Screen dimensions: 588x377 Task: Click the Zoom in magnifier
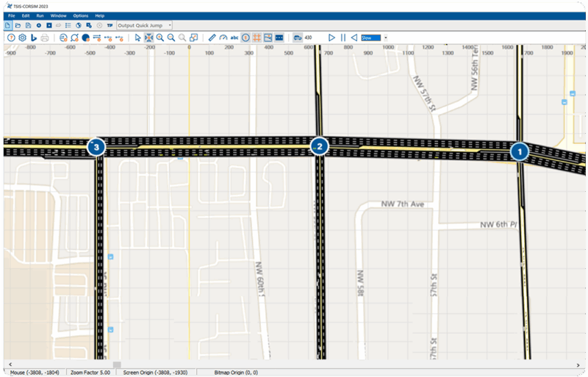(x=159, y=37)
